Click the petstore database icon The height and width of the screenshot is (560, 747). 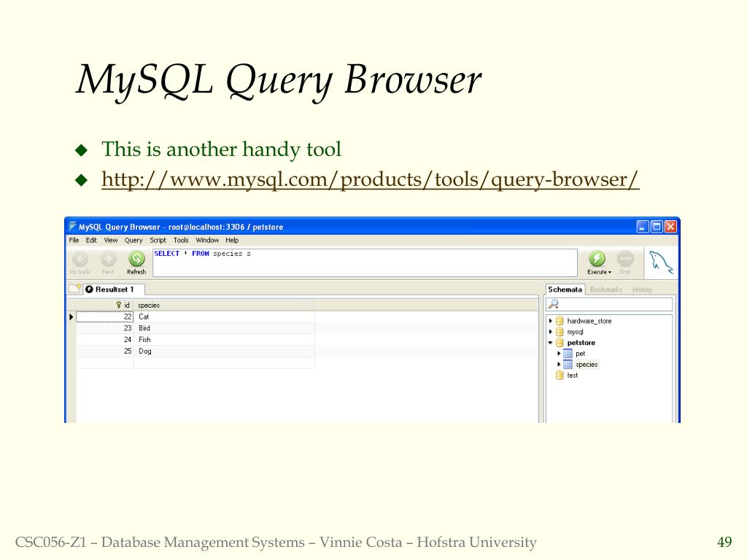[560, 343]
